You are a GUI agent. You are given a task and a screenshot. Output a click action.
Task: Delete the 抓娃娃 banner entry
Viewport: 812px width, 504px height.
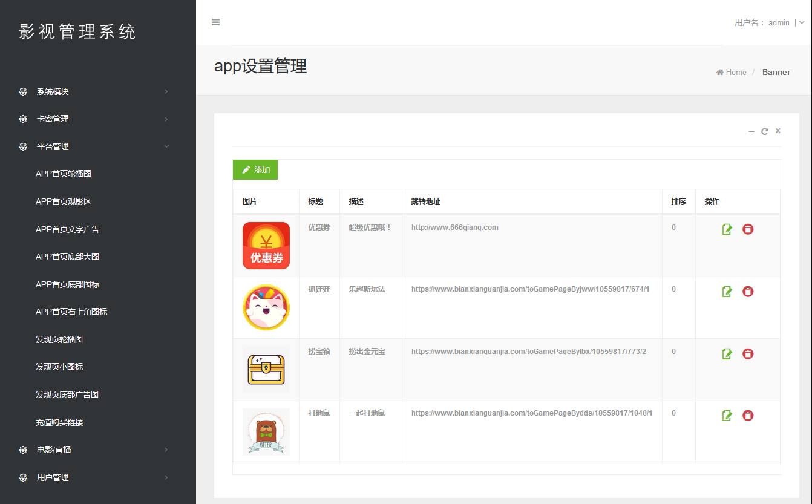click(x=748, y=292)
